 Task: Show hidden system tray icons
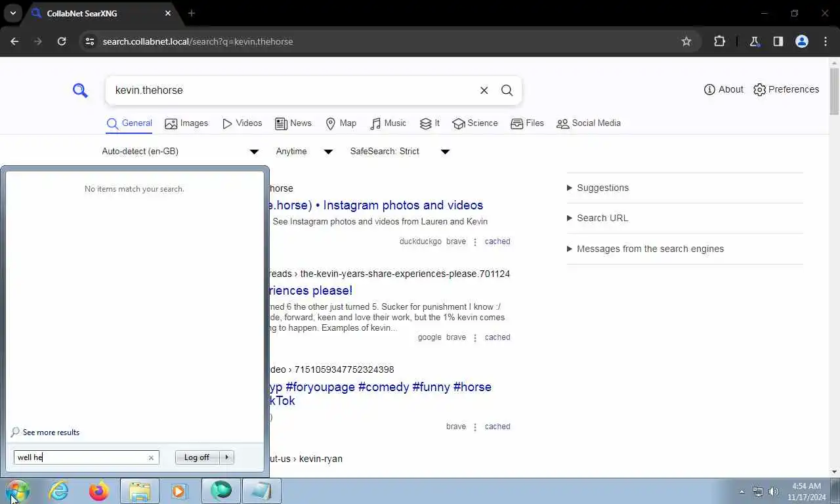coord(742,492)
